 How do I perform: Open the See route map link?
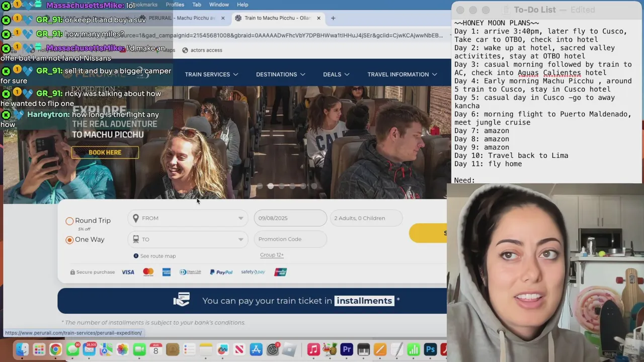[158, 256]
